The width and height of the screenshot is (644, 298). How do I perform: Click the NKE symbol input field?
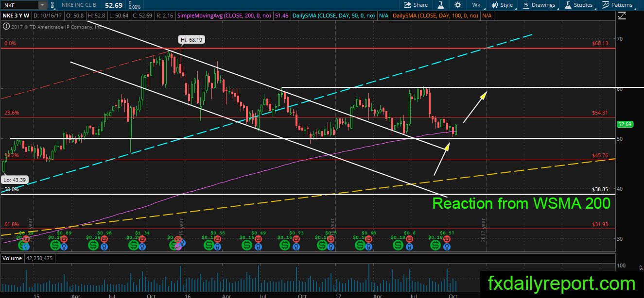[x=19, y=5]
